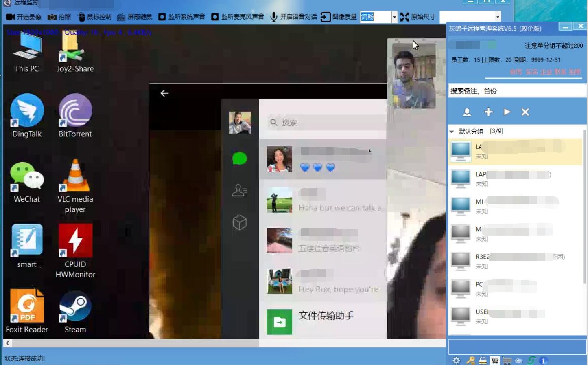
Task: Open the 图像质量 quality dropdown
Action: click(x=394, y=17)
